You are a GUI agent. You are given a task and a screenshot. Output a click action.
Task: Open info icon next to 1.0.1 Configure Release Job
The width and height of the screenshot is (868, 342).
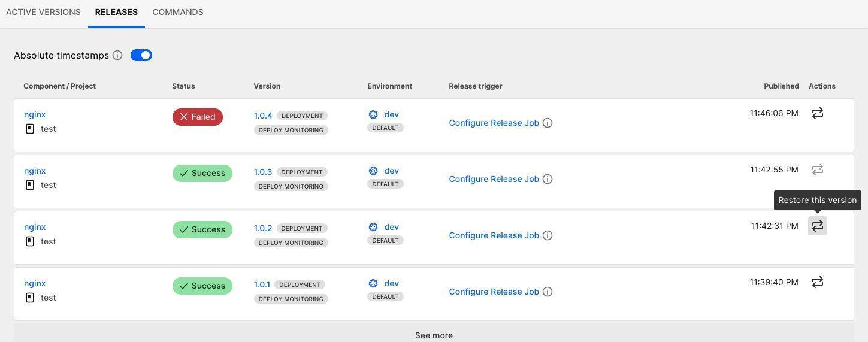[548, 292]
